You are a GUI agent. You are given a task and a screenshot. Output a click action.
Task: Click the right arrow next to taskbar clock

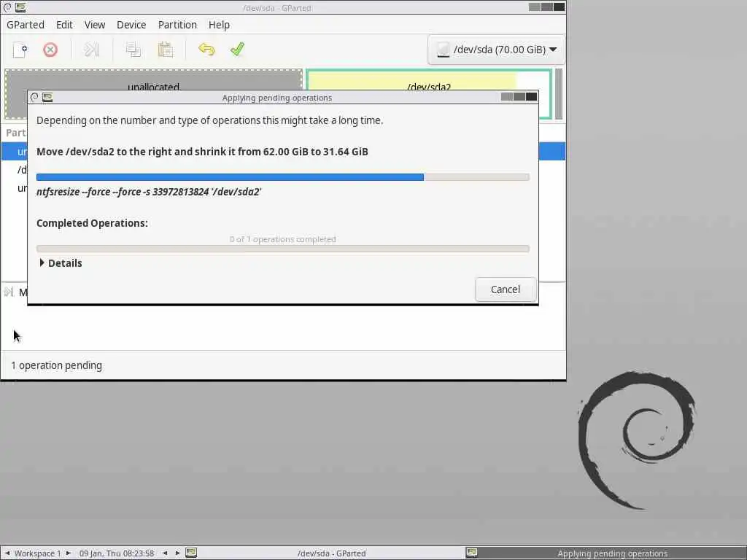[x=177, y=553]
